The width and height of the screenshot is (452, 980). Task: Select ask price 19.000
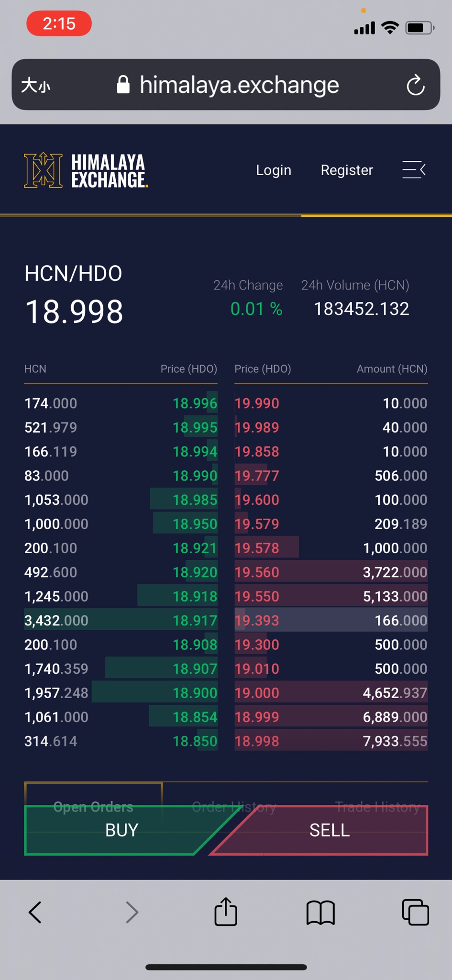coord(257,693)
